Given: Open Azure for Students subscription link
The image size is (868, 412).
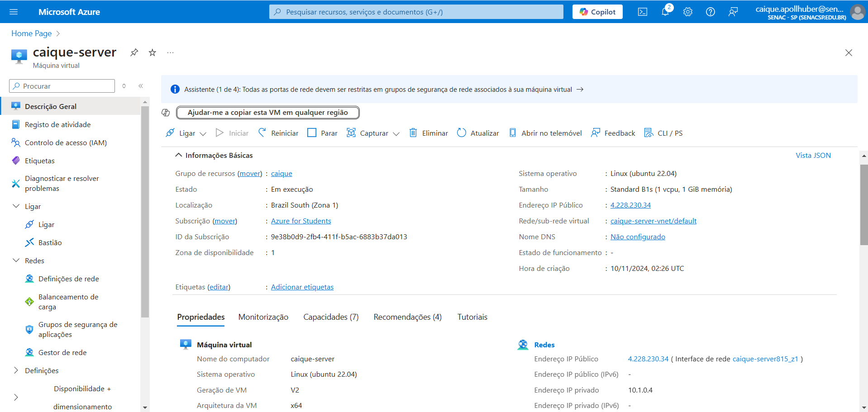Looking at the screenshot, I should (x=301, y=221).
